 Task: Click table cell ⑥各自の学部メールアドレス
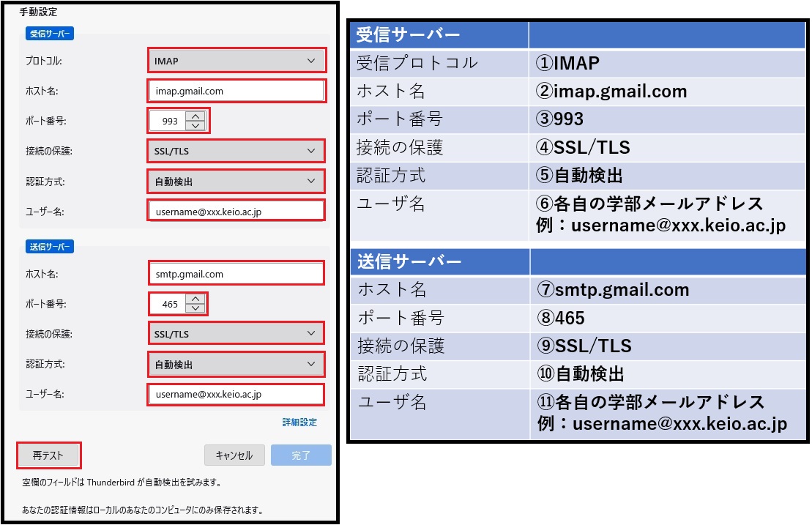[x=667, y=215]
